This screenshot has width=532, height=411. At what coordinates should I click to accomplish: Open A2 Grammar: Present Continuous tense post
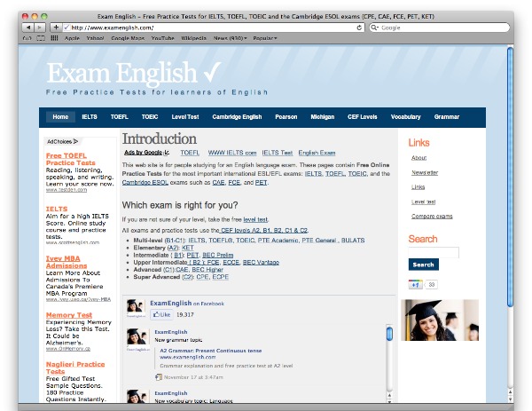[x=211, y=351]
